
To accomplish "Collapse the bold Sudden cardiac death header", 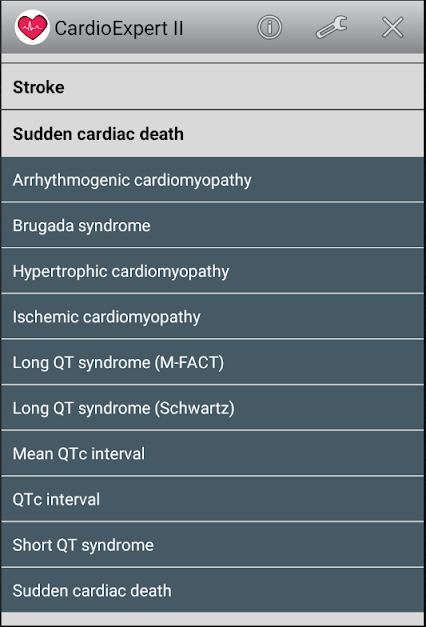I will 212,134.
